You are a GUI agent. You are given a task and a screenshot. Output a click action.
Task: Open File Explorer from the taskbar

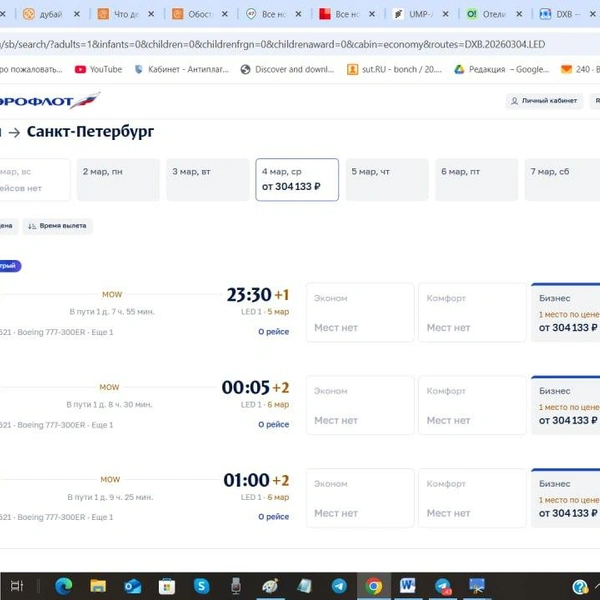coord(98,586)
